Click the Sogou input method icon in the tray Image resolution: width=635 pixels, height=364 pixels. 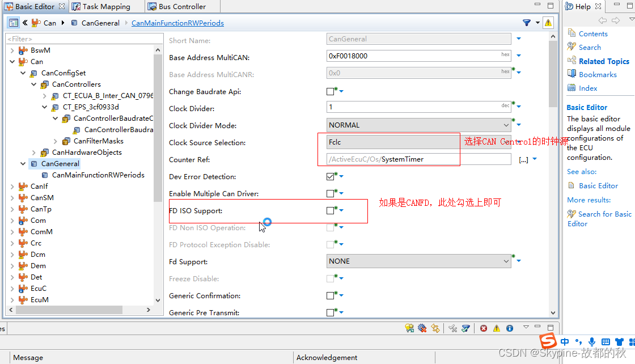pos(548,341)
